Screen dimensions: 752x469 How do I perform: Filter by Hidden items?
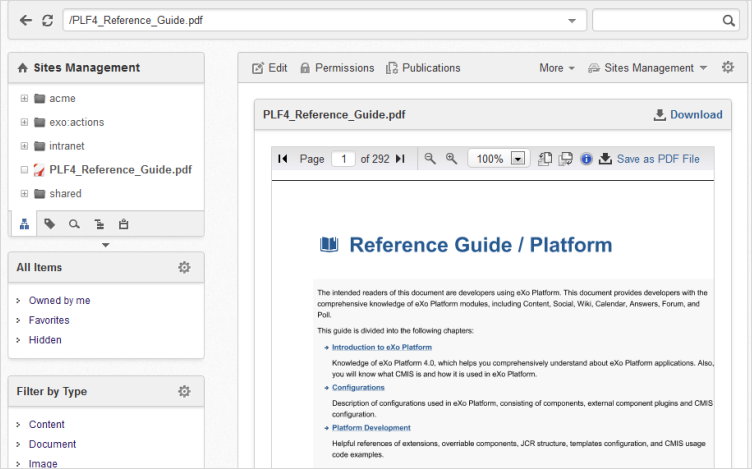pyautogui.click(x=45, y=340)
